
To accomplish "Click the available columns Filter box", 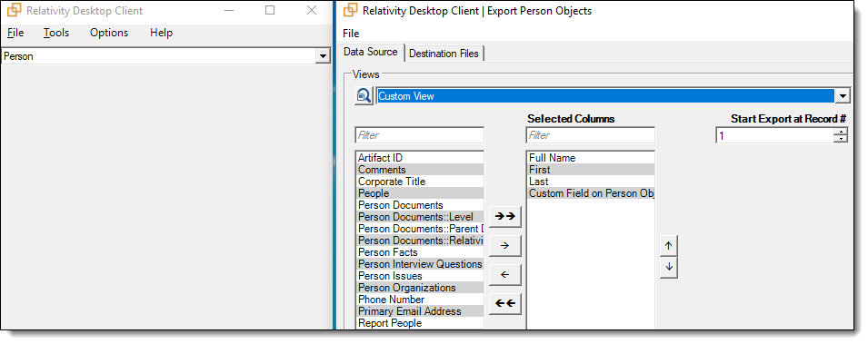I will [x=420, y=135].
